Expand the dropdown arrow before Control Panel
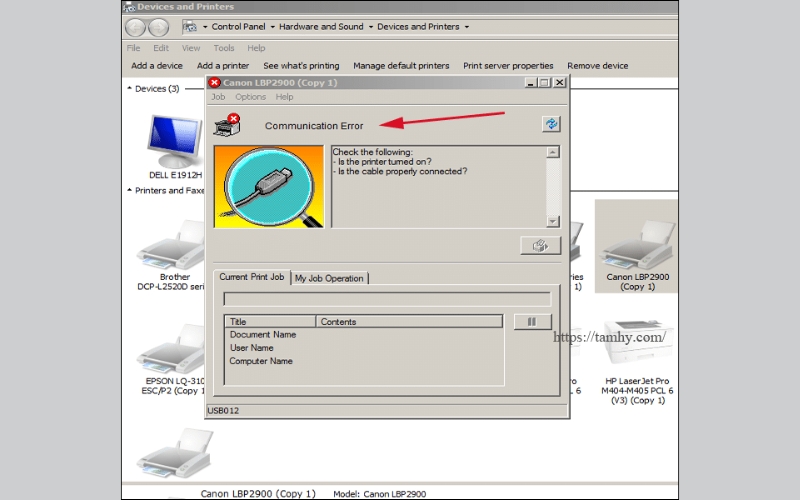This screenshot has width=800, height=500. [205, 27]
